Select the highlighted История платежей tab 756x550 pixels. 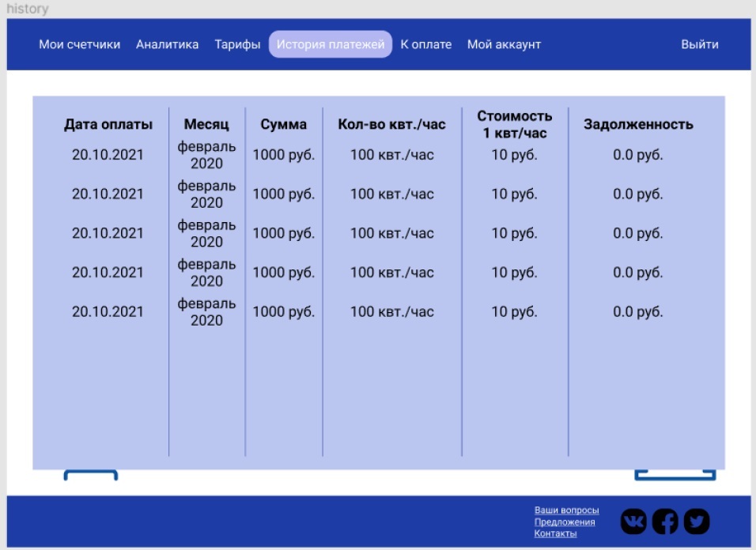(x=330, y=44)
